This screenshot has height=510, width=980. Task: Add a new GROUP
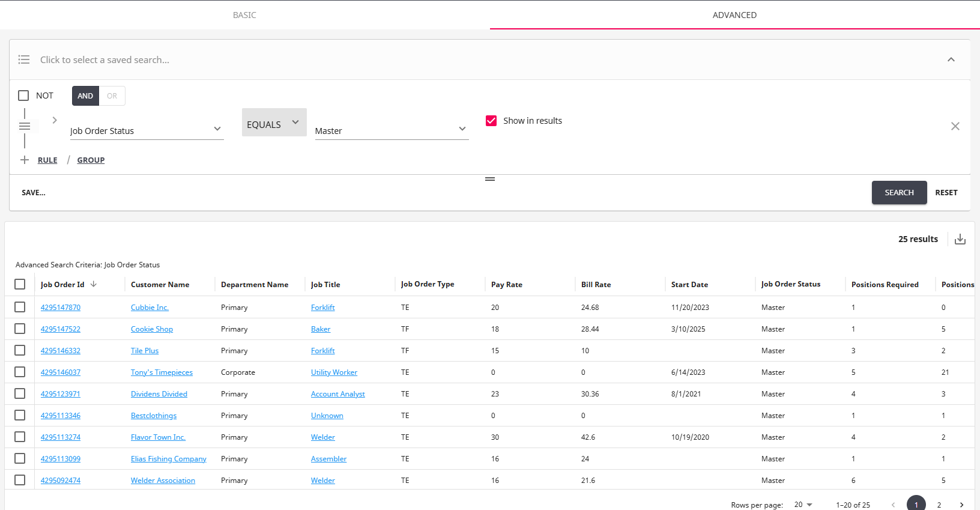pos(91,160)
